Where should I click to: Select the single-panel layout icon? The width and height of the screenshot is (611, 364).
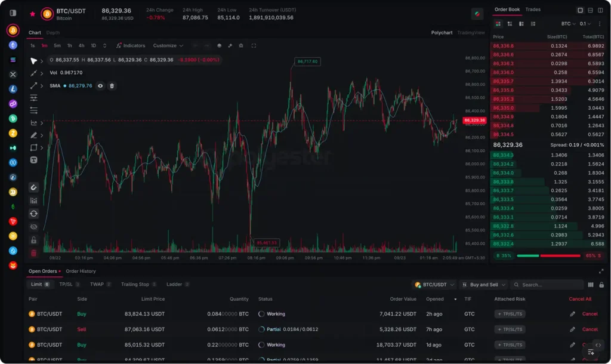point(580,10)
